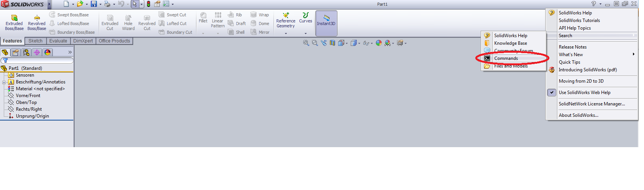Toggle Use SolidWorks Web Help checkbox
The width and height of the screenshot is (644, 190).
(x=552, y=93)
